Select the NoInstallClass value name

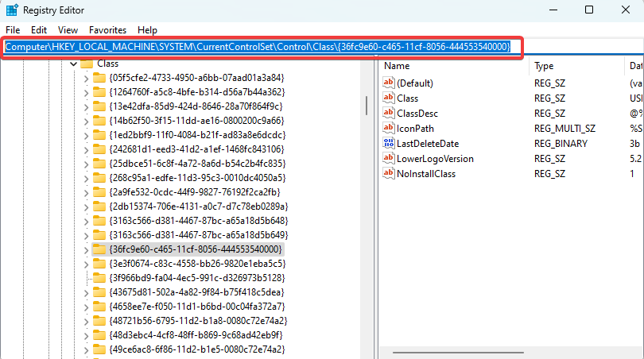coord(426,174)
